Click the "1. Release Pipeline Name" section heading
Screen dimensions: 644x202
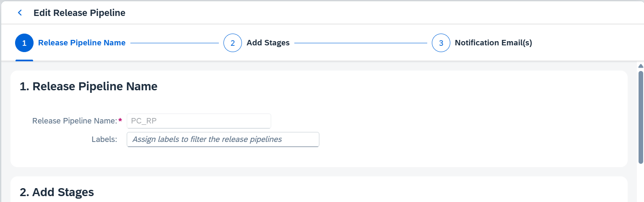tap(88, 87)
